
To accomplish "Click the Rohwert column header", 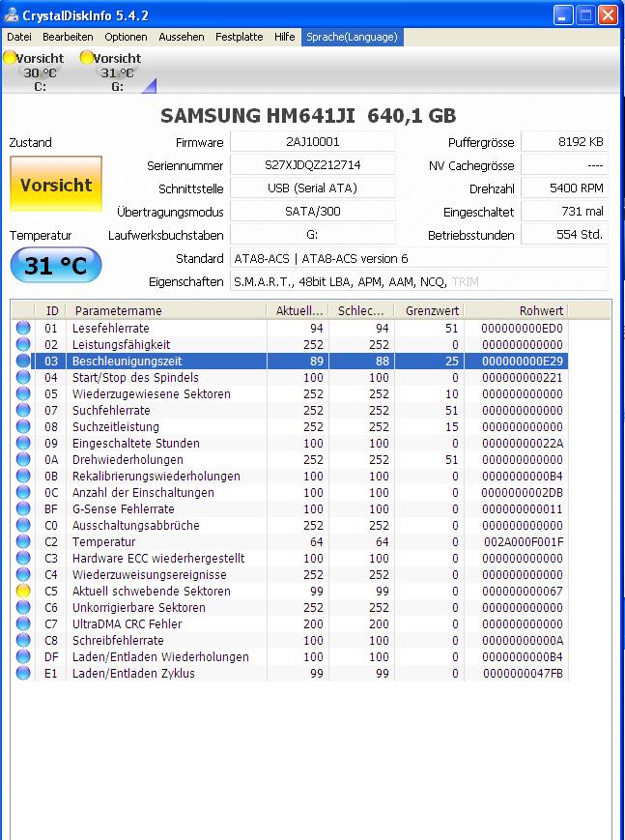I will coord(516,310).
